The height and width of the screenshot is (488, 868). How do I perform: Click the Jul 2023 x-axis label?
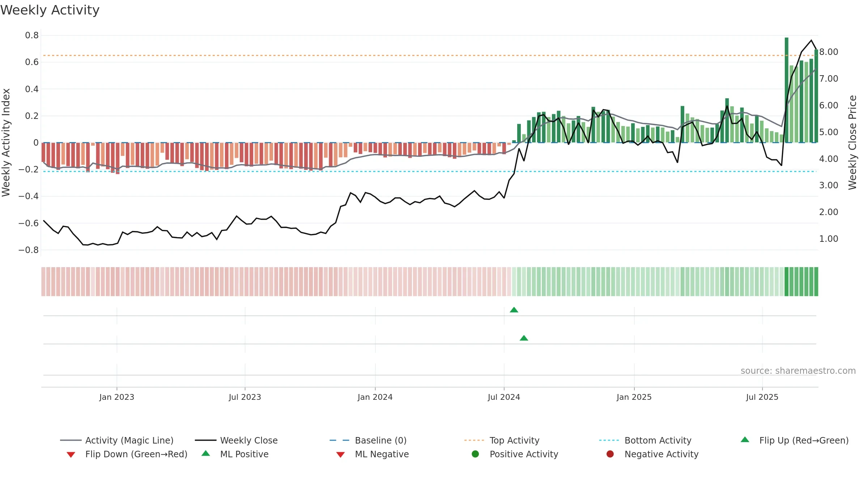click(245, 397)
